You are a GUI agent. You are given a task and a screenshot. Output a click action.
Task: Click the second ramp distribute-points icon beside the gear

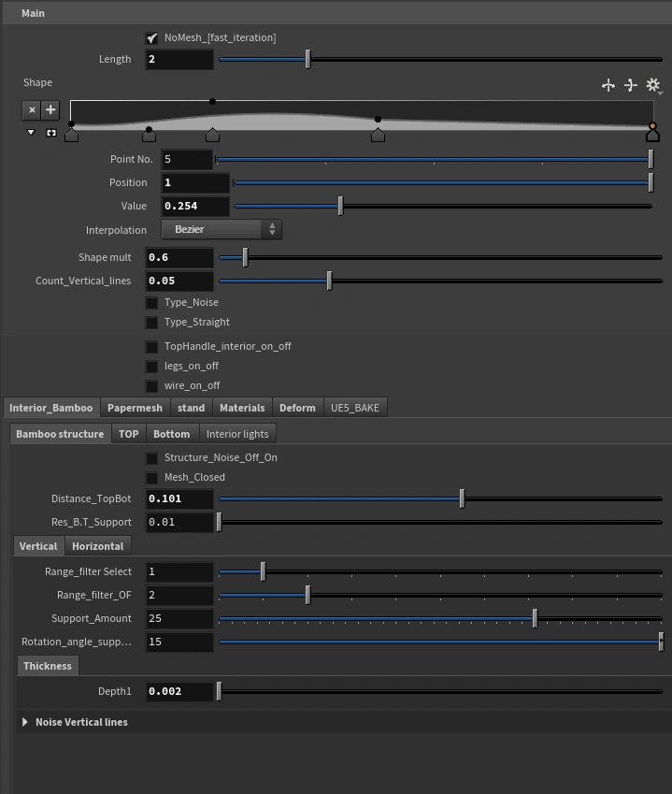pyautogui.click(x=631, y=85)
